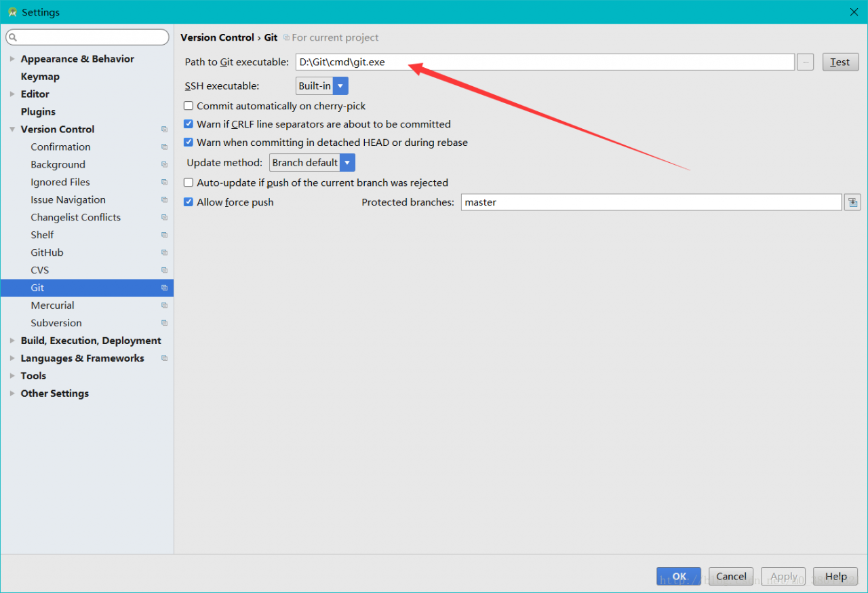This screenshot has width=868, height=593.
Task: Click the project-scope icon beside Languages & Frameworks
Action: click(164, 358)
